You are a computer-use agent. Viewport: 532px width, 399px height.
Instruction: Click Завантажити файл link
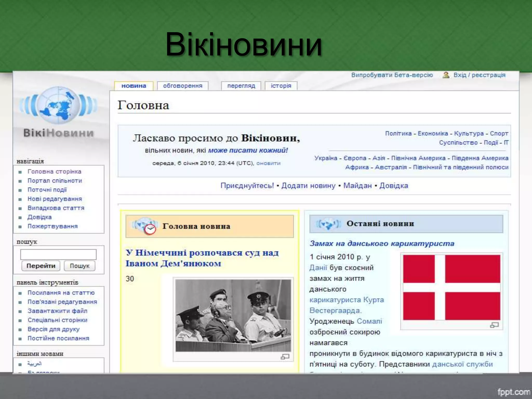57,311
